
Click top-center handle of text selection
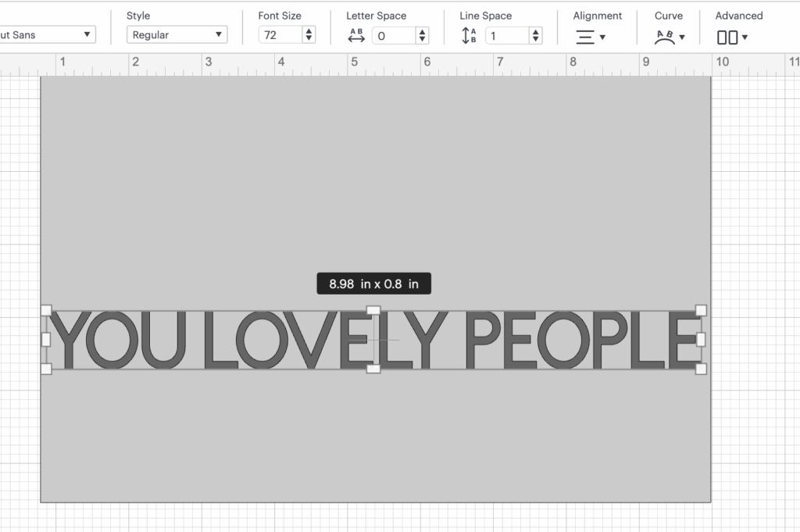click(x=373, y=310)
